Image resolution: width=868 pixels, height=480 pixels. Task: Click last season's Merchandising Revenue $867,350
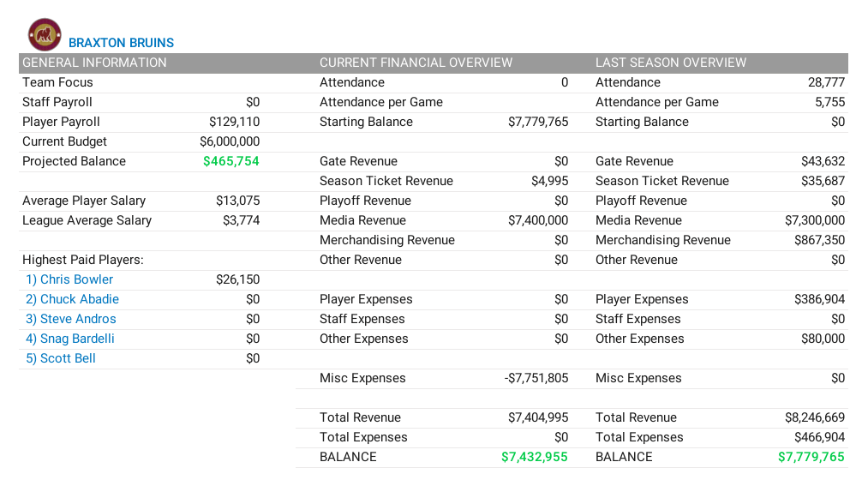pyautogui.click(x=819, y=240)
